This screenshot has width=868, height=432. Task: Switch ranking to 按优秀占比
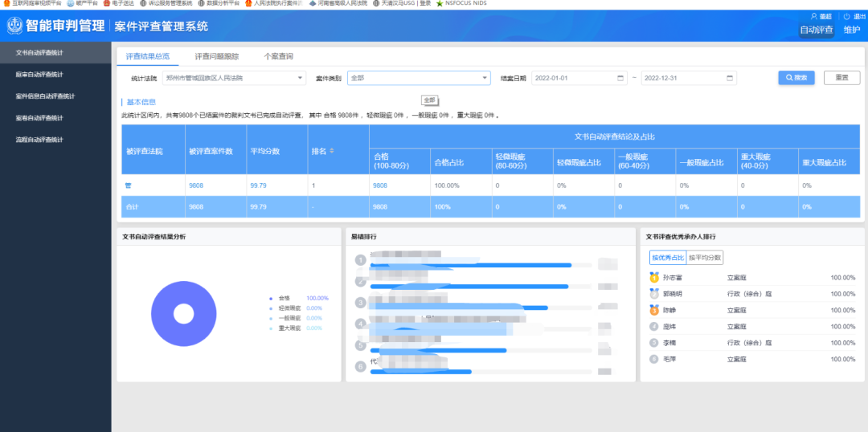tap(668, 258)
